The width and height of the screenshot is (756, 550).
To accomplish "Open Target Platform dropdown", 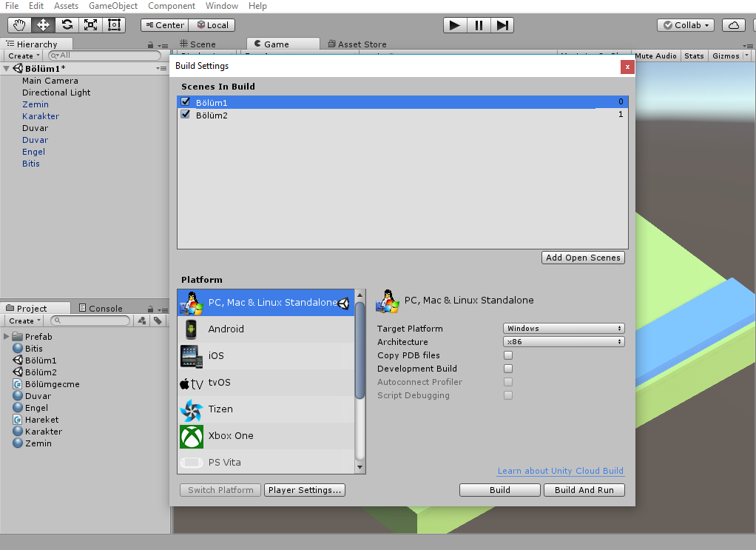I will 564,329.
